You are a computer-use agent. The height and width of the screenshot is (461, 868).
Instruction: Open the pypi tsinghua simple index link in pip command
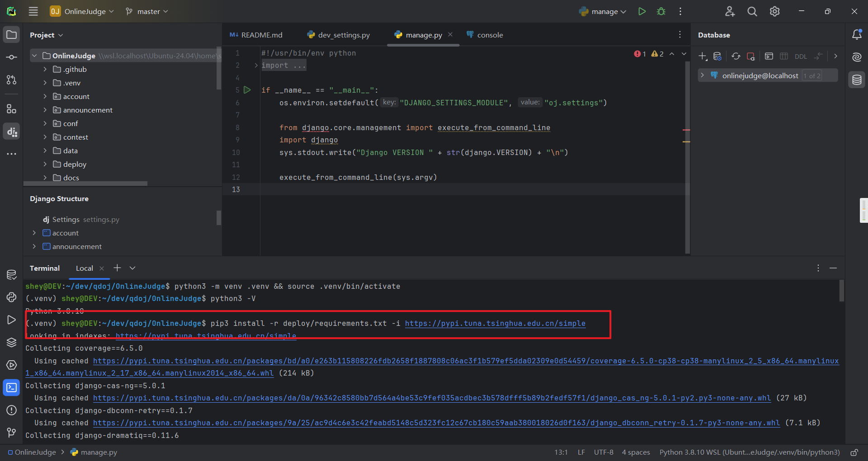pos(495,323)
